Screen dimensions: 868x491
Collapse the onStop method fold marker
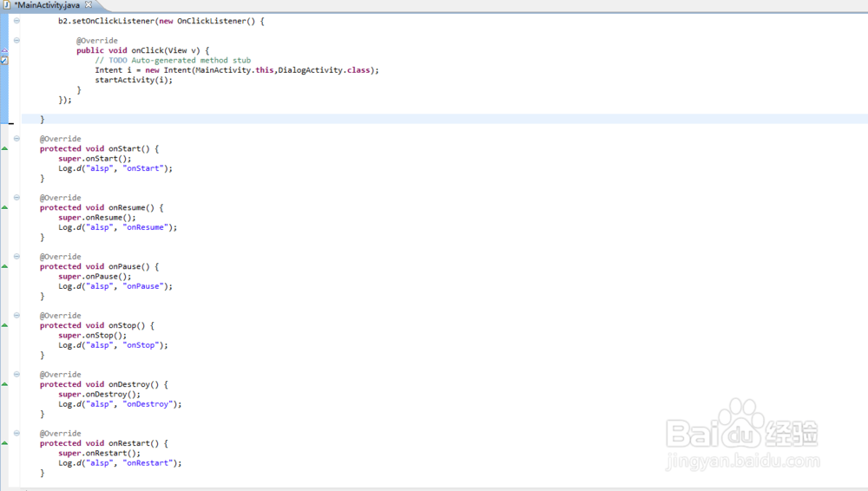point(16,316)
